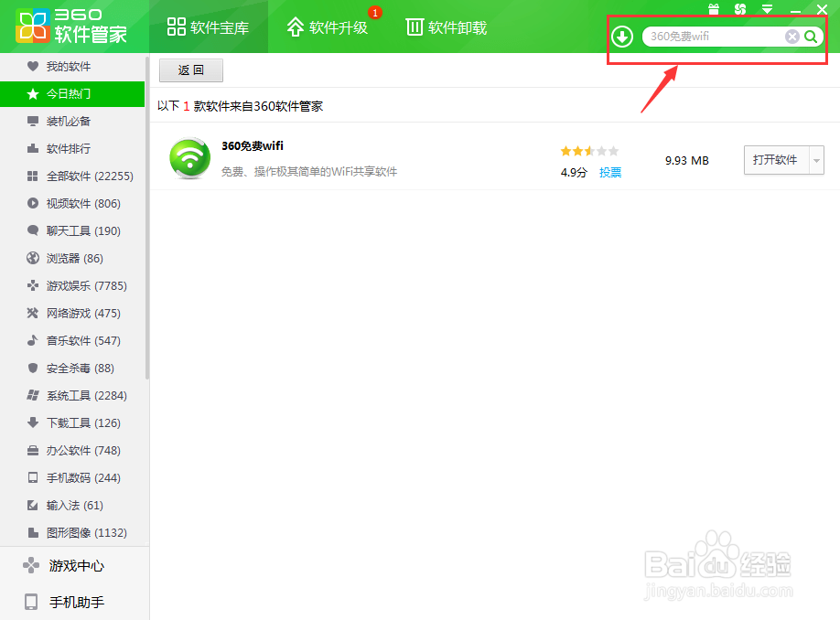This screenshot has width=840, height=620.
Task: Open the gift box icon in title bar
Action: coord(714,9)
